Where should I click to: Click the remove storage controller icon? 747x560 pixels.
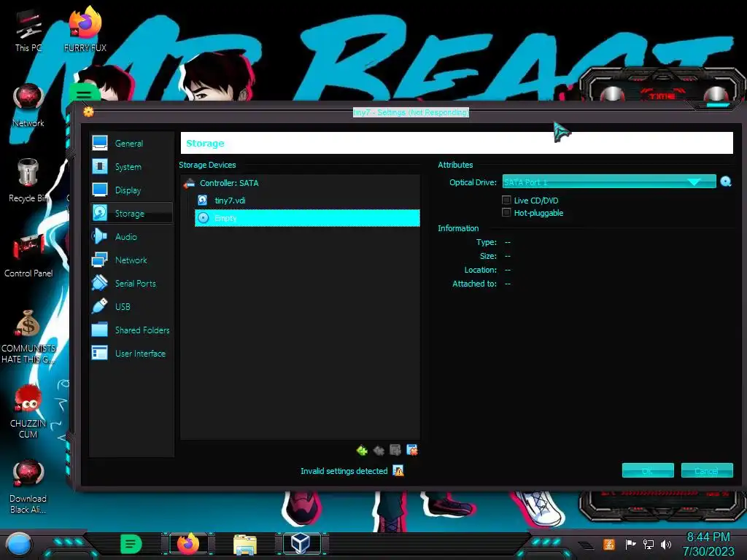tap(379, 450)
